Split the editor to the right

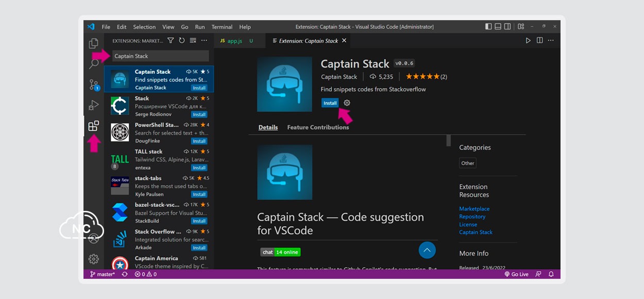(x=539, y=41)
